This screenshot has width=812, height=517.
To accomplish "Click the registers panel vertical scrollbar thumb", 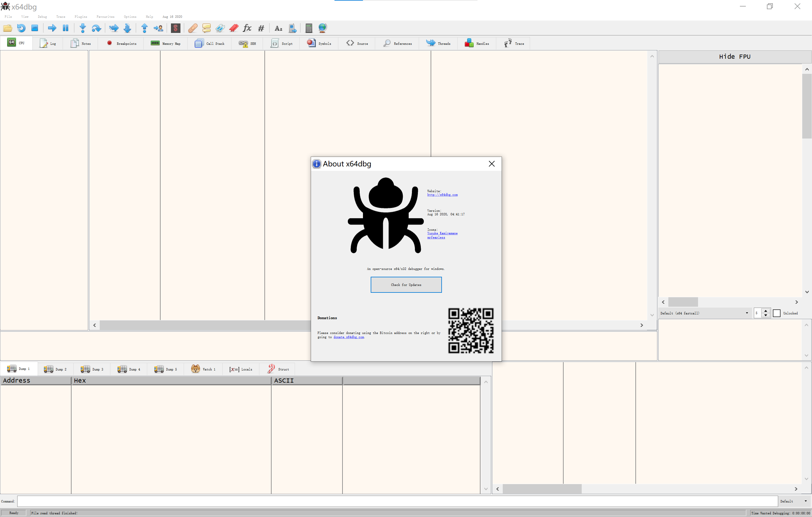I will [807, 106].
